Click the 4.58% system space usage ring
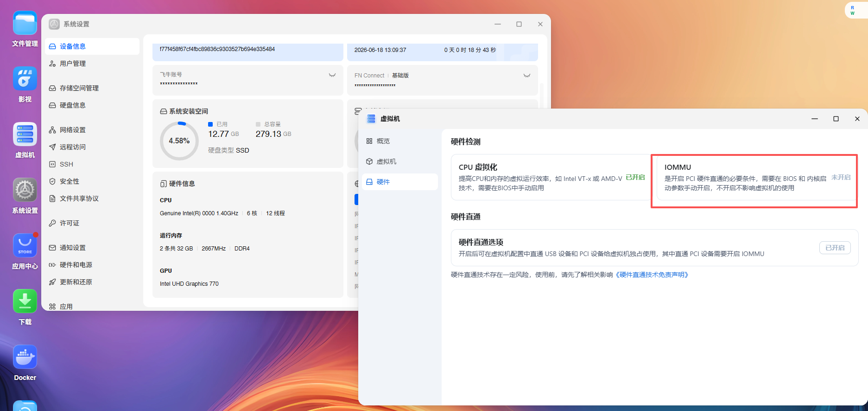 tap(179, 141)
